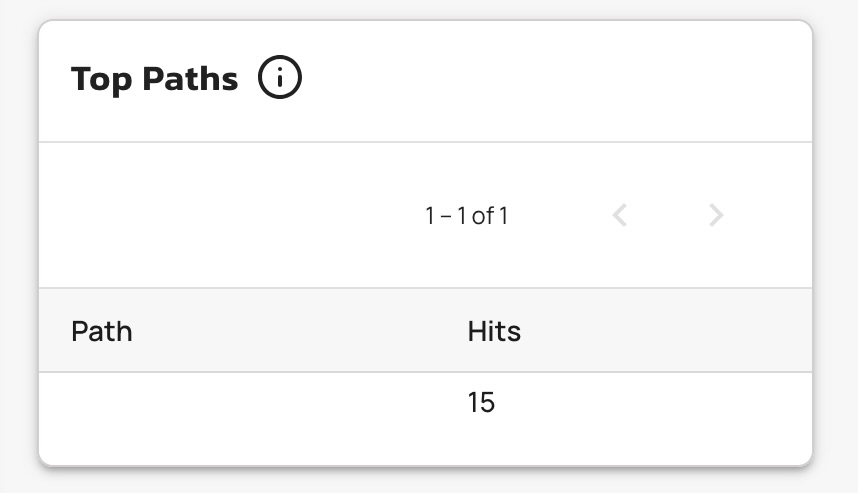Open info details for Top Paths card

280,78
